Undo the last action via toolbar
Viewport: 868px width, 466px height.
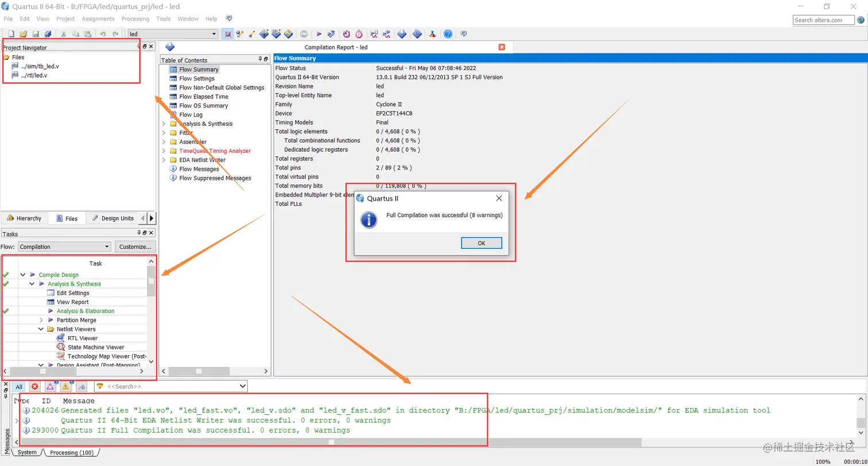click(x=103, y=34)
